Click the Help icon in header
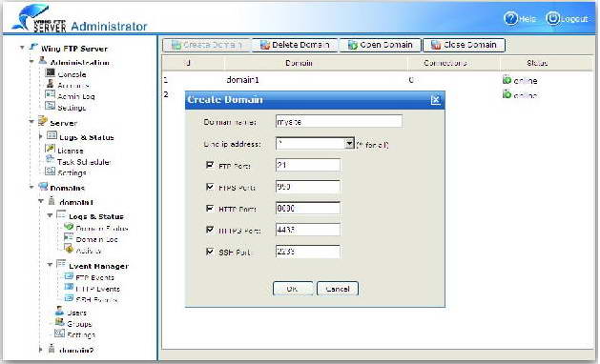Image resolution: width=600 pixels, height=364 pixels. (x=510, y=18)
